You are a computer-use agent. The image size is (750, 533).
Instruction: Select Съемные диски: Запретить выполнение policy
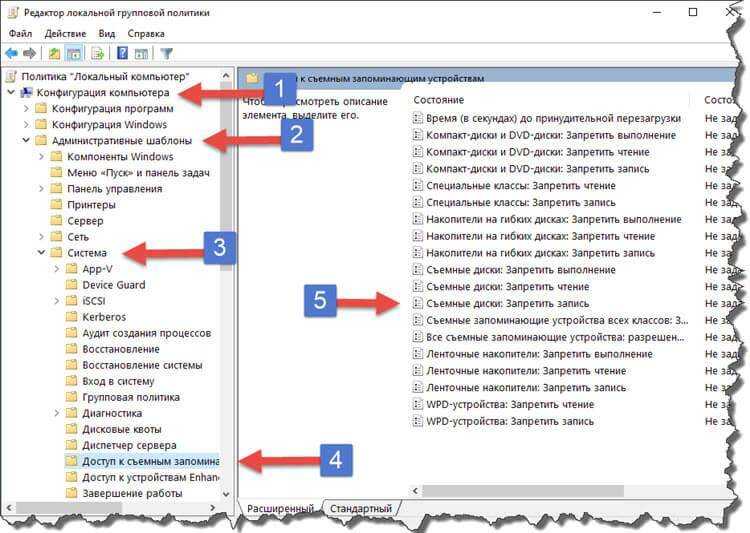click(521, 270)
